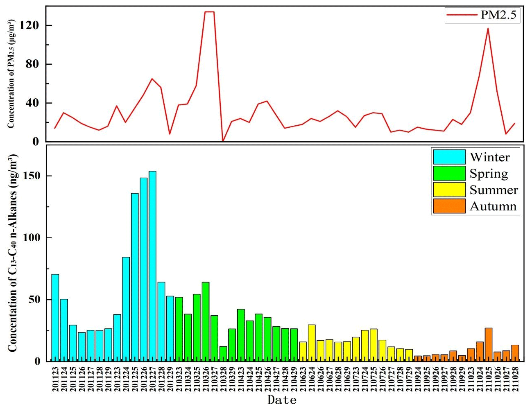532x409 pixels.
Task: Select the PM2.5 concentration y-axis title
Action: point(11,74)
